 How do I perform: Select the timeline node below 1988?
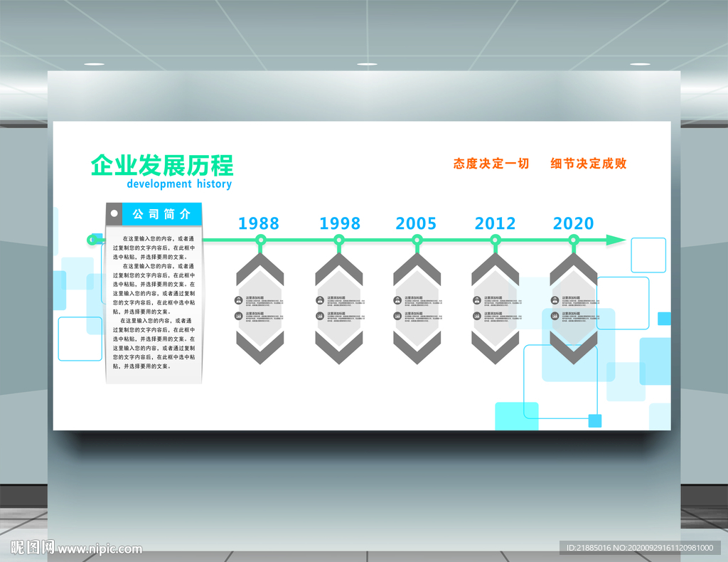(261, 240)
